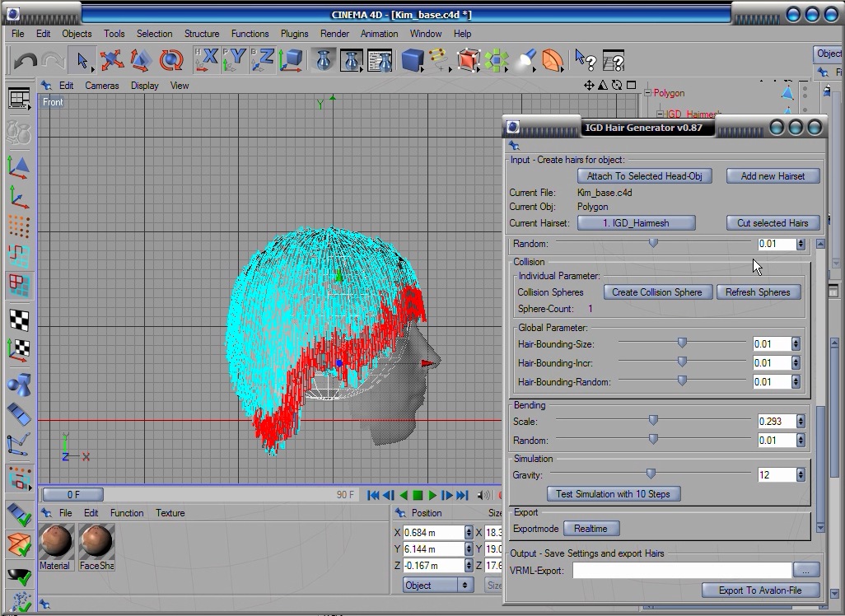Open the layout switcher icon in left palette
The width and height of the screenshot is (845, 616).
tap(19, 100)
